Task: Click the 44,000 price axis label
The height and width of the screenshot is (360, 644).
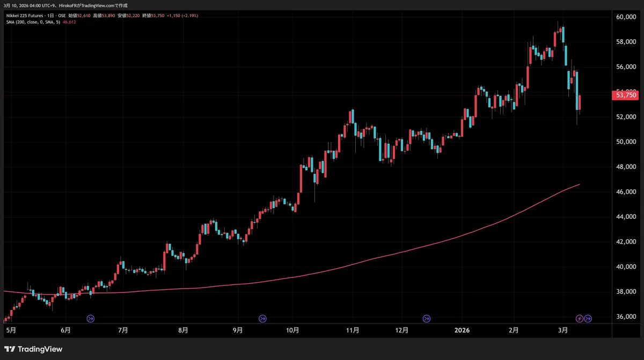Action: pyautogui.click(x=626, y=217)
